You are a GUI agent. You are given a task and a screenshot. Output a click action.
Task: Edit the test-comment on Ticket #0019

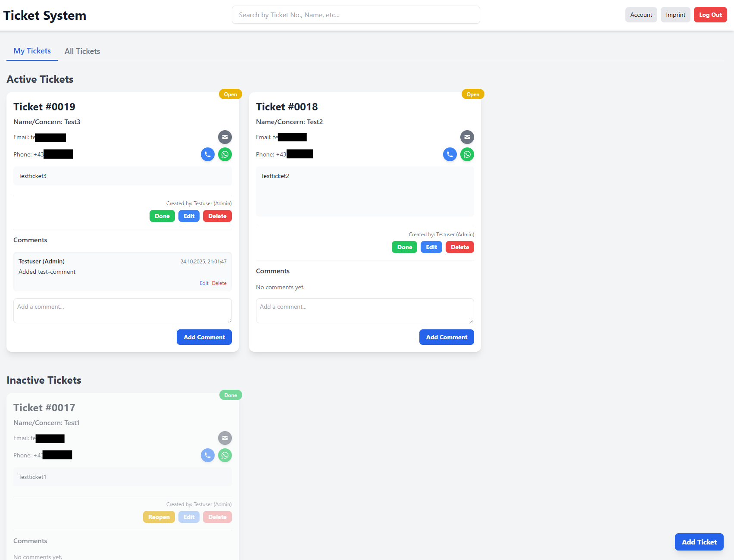204,283
